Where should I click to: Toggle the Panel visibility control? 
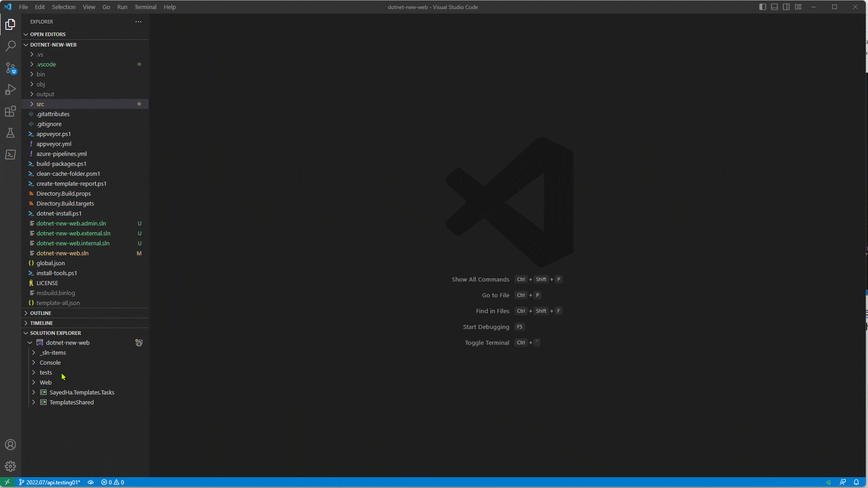pyautogui.click(x=774, y=7)
